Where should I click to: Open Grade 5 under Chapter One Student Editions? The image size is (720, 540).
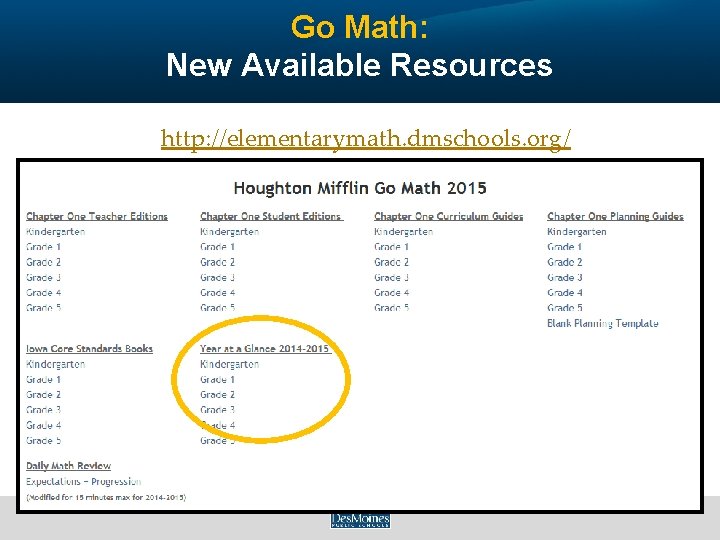pyautogui.click(x=218, y=308)
